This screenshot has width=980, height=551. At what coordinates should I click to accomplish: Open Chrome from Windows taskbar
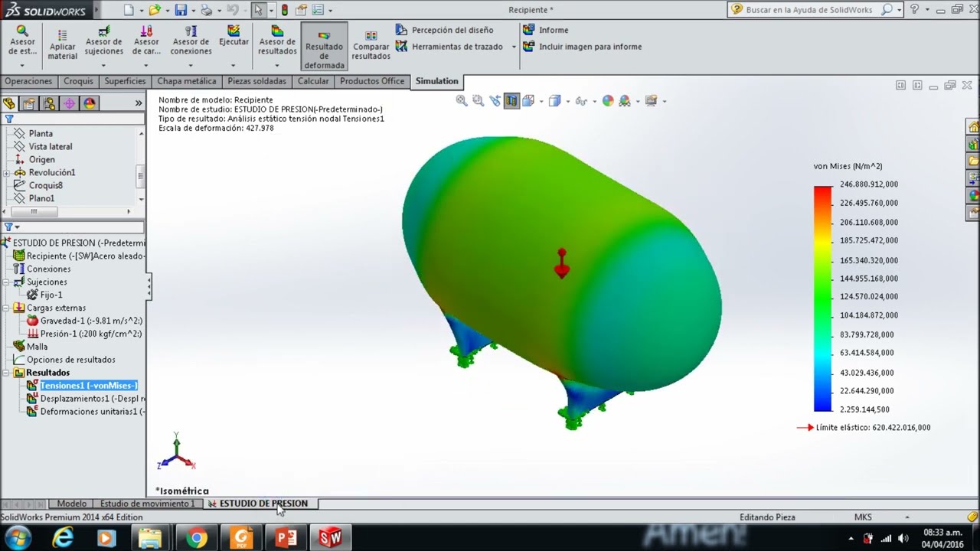click(x=196, y=538)
